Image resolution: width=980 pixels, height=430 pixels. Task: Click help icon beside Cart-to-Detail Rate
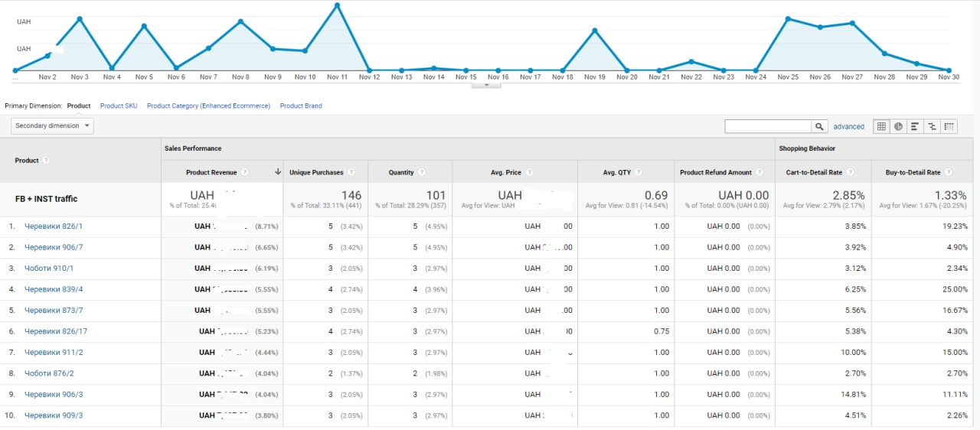click(850, 173)
